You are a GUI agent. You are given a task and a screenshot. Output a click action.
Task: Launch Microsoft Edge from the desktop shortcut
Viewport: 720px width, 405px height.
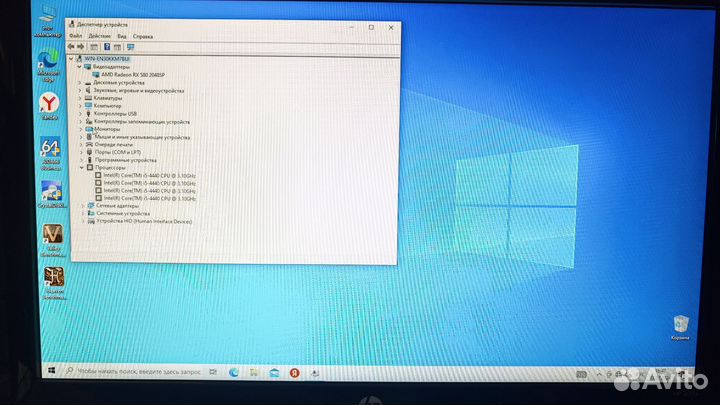48,66
